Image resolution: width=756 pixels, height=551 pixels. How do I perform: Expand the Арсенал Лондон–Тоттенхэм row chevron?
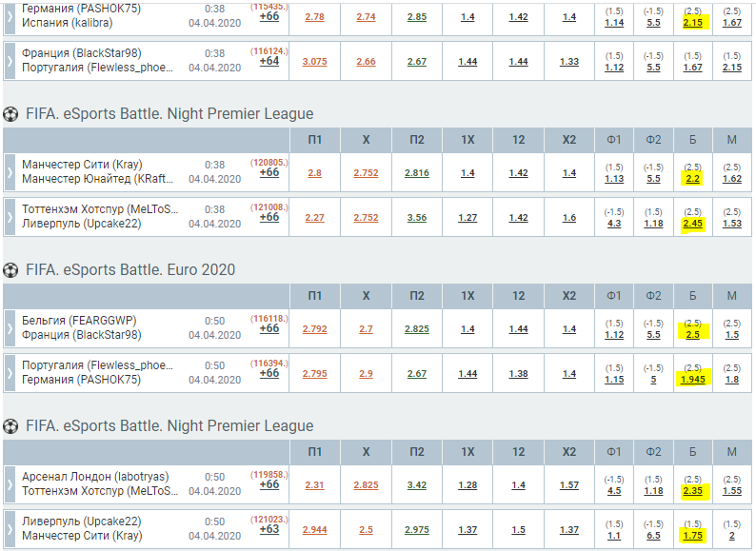tap(10, 484)
